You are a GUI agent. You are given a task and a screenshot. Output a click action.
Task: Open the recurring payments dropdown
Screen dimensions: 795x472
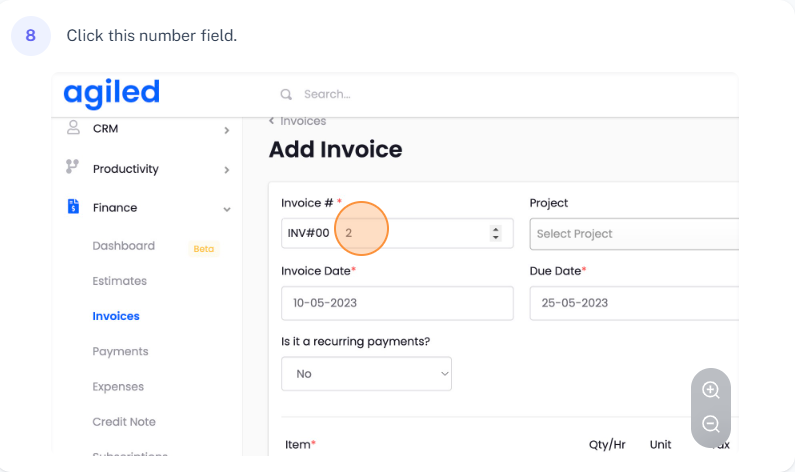366,374
